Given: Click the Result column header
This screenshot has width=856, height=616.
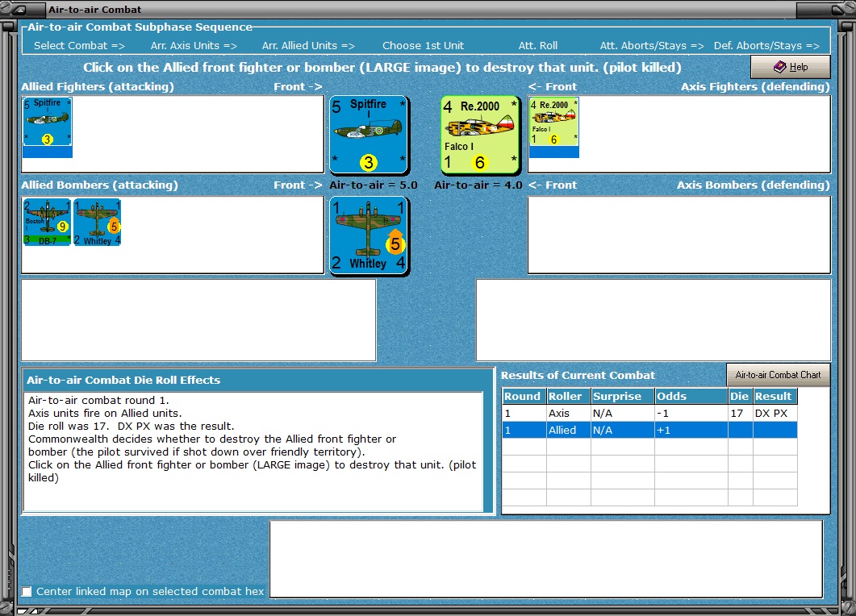Looking at the screenshot, I should 775,396.
